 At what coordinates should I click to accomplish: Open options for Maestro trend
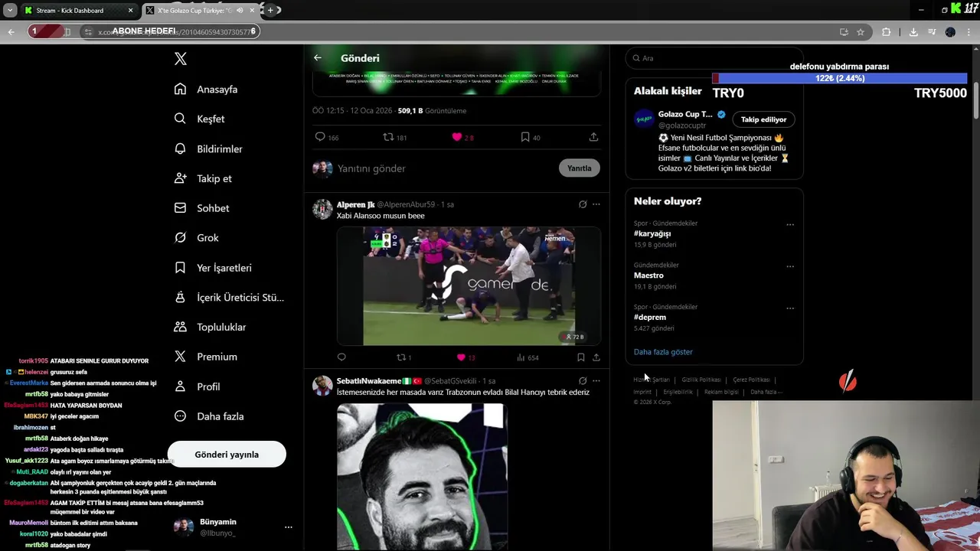(790, 267)
